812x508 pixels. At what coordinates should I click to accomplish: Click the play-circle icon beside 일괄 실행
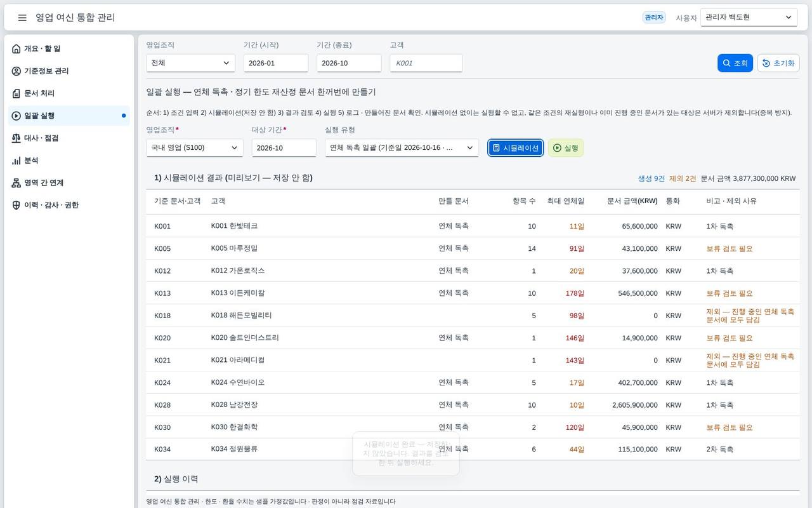[x=16, y=116]
